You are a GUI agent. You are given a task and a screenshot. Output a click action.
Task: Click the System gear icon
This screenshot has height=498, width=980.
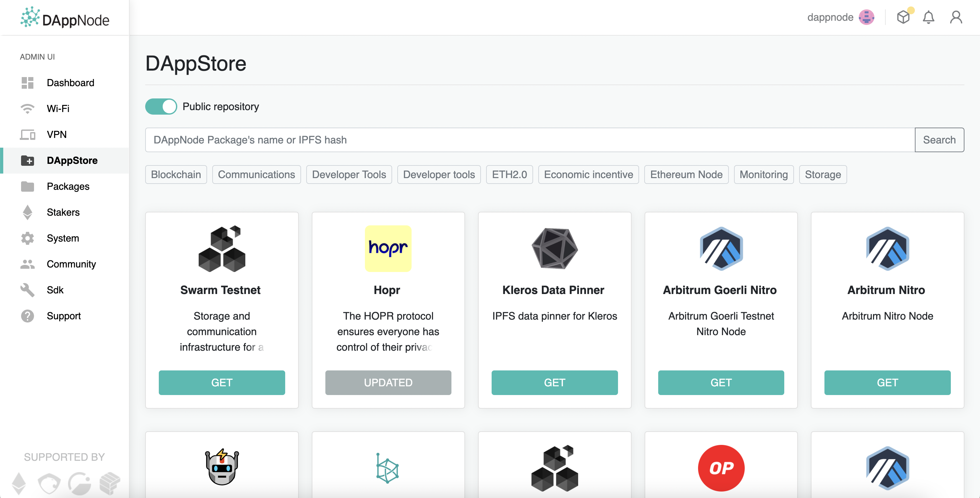(x=28, y=238)
